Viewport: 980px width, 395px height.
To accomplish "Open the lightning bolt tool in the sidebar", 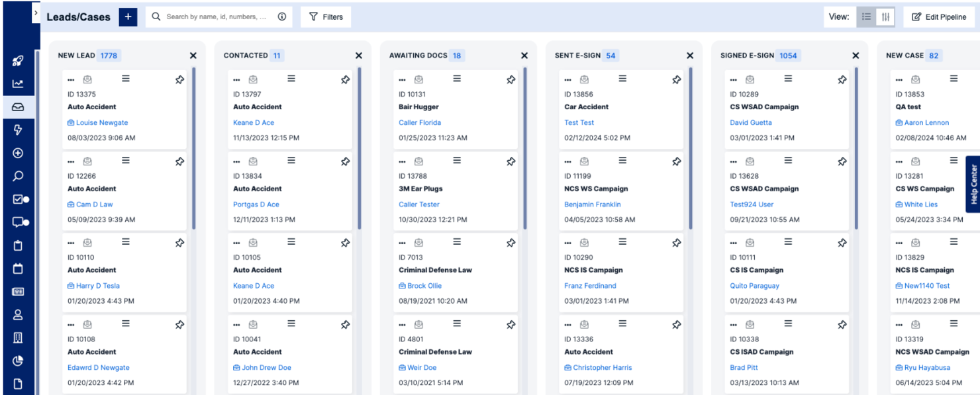I will tap(19, 130).
